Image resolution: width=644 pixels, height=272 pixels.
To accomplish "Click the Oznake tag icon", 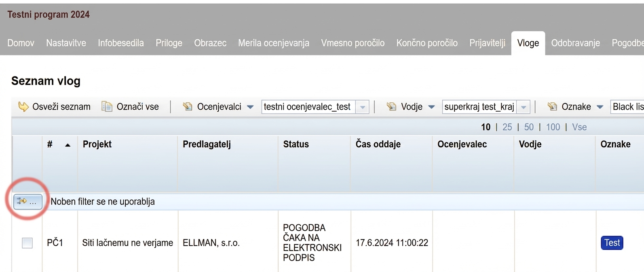I will 552,107.
